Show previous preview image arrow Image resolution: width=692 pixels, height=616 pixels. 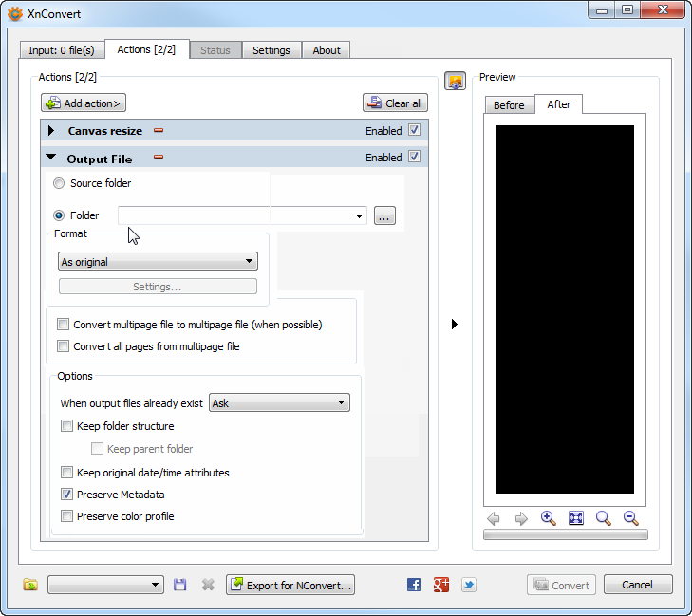(x=494, y=518)
